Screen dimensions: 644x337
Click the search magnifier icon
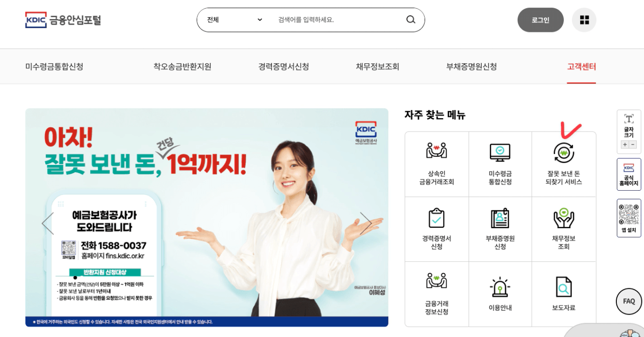[410, 20]
